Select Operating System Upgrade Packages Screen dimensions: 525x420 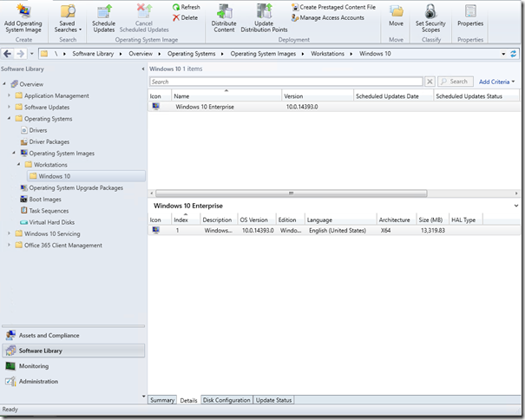tap(72, 188)
